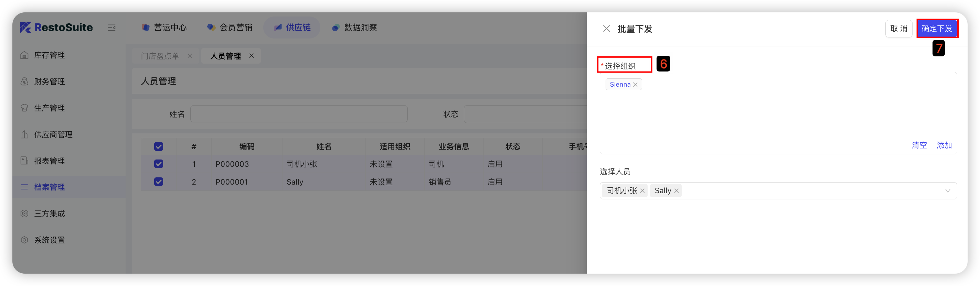Go to 生产管理 sidebar item
The width and height of the screenshot is (980, 286).
(x=49, y=108)
